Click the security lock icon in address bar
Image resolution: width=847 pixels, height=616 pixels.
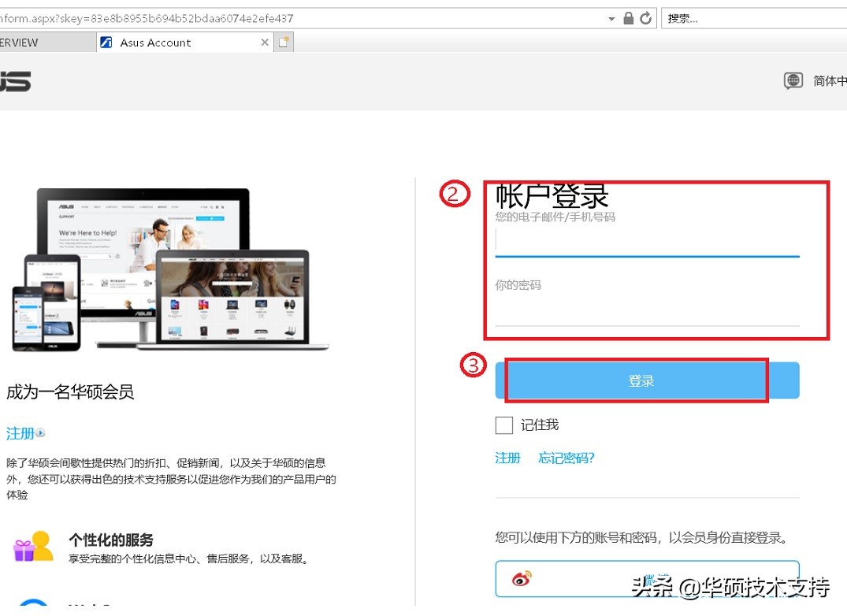[x=630, y=17]
